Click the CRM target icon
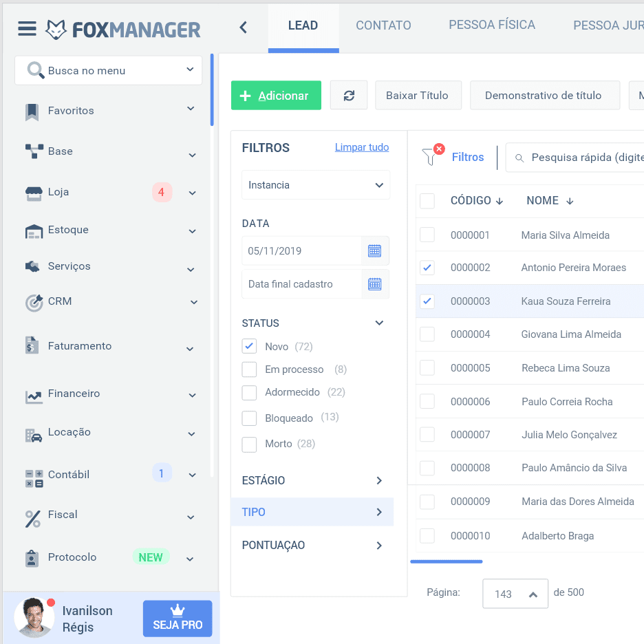644x644 pixels. tap(34, 303)
